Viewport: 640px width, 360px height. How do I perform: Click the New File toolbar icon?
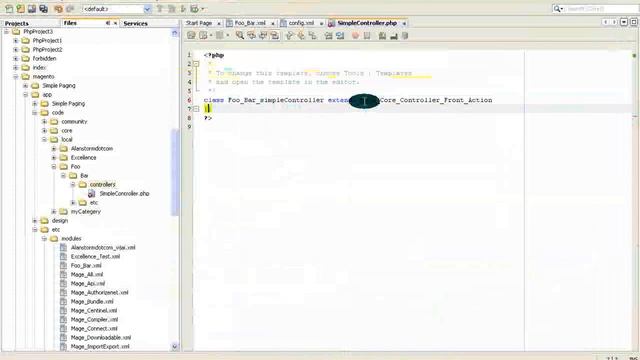point(9,9)
